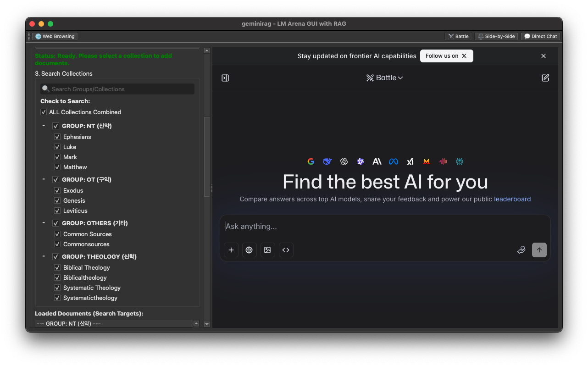Click the Meta logo icon
The width and height of the screenshot is (588, 366).
[394, 161]
